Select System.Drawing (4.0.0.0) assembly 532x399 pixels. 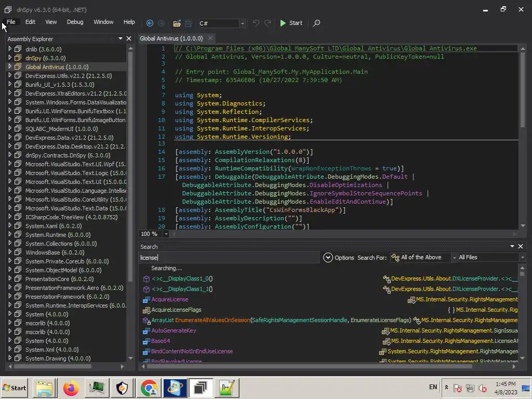pos(58,358)
